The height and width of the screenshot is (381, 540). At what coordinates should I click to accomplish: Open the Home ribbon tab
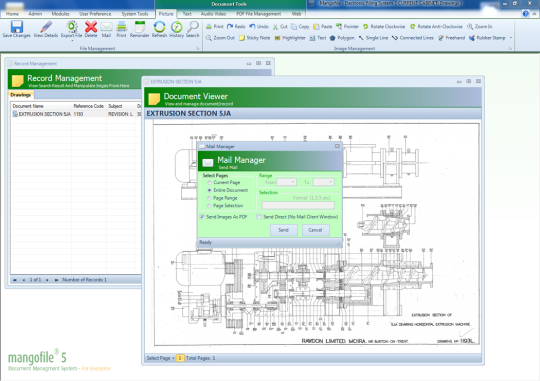tap(12, 14)
